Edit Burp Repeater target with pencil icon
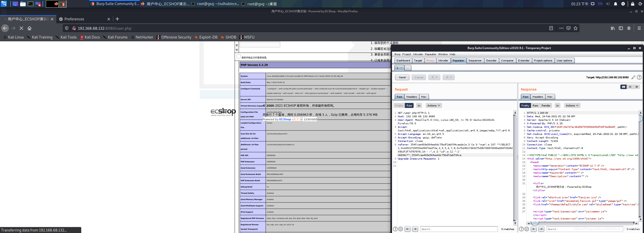The height and width of the screenshot is (233, 644). [633, 77]
